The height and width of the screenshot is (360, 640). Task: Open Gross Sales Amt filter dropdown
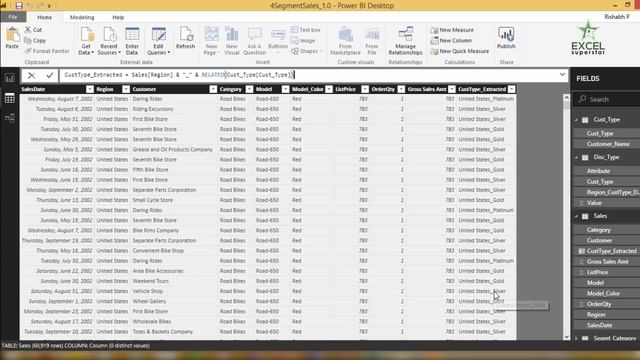(451, 89)
